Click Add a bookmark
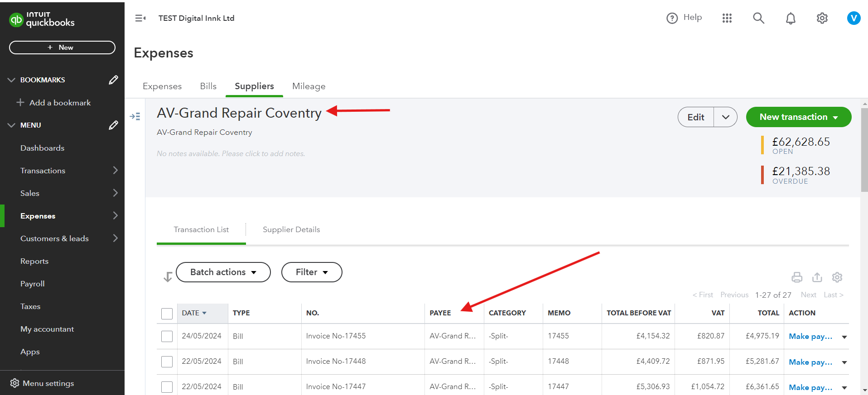 coord(60,103)
